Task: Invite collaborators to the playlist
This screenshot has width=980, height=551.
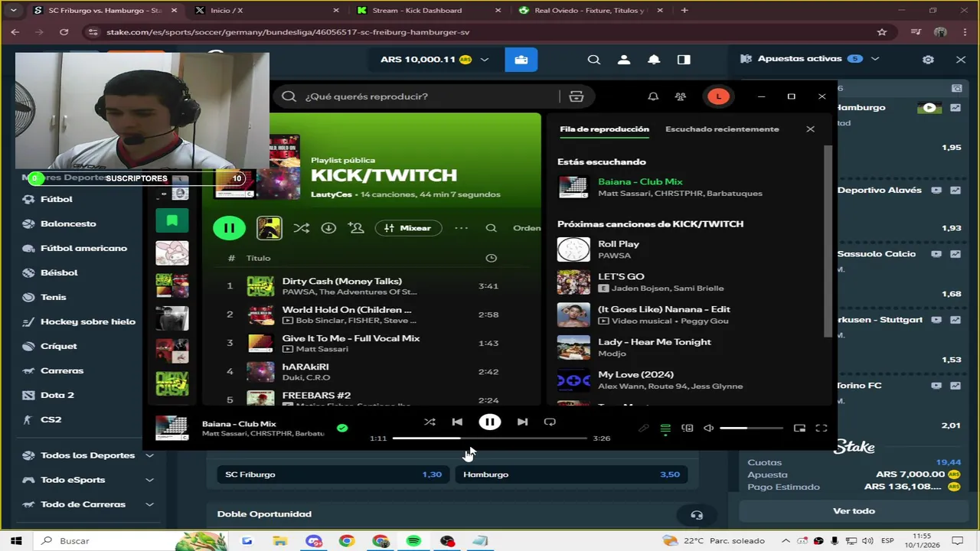Action: tap(356, 228)
